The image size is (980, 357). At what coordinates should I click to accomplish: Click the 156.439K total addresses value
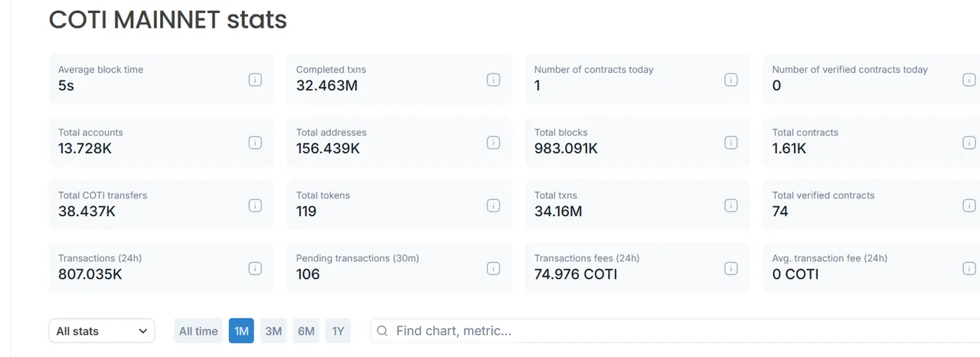[x=328, y=149]
